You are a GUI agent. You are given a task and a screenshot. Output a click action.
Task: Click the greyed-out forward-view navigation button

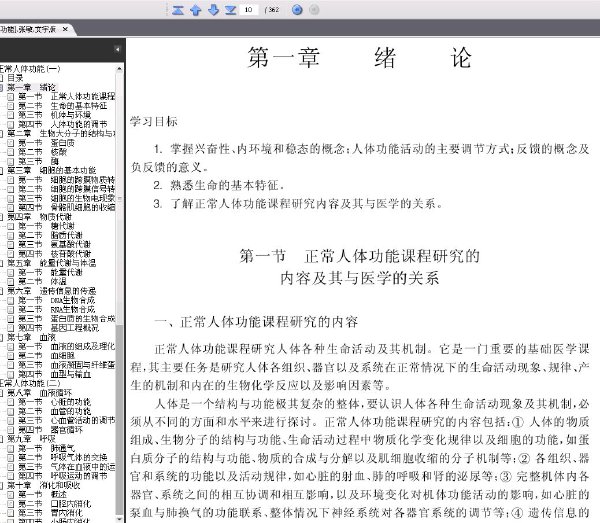point(314,10)
